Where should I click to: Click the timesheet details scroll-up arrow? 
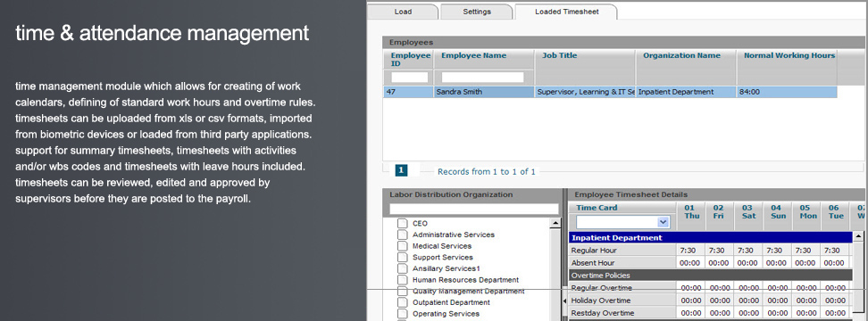858,237
